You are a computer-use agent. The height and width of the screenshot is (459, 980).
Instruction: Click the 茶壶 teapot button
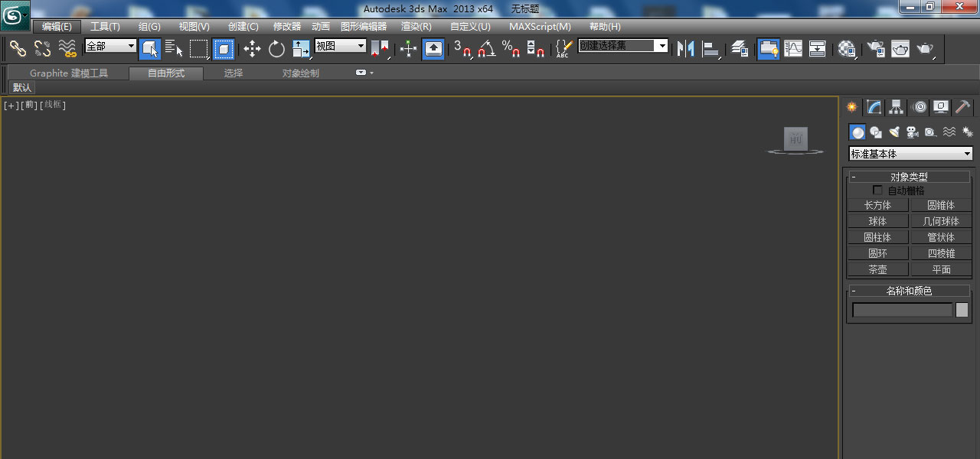pos(878,269)
